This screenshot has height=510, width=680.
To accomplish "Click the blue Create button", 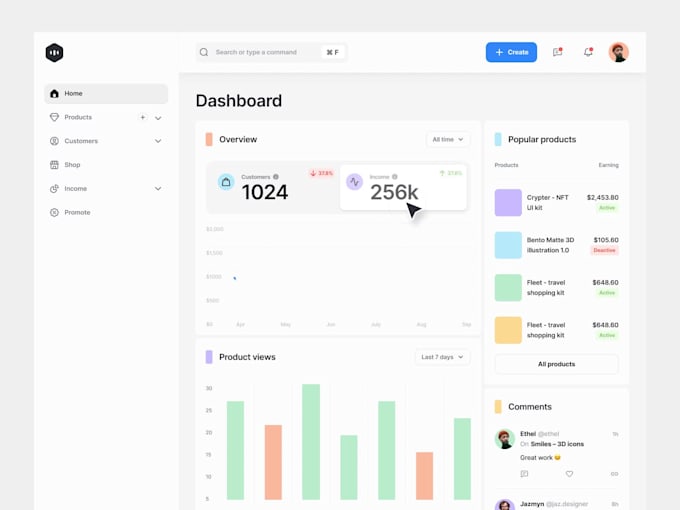I will tap(511, 52).
